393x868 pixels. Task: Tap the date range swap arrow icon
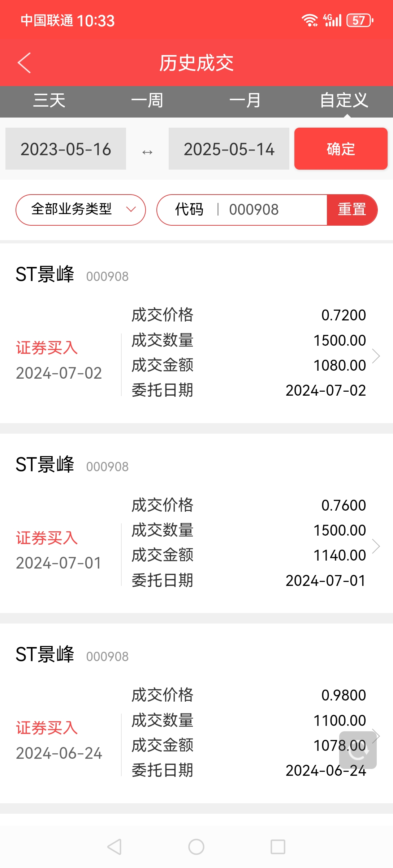[147, 152]
